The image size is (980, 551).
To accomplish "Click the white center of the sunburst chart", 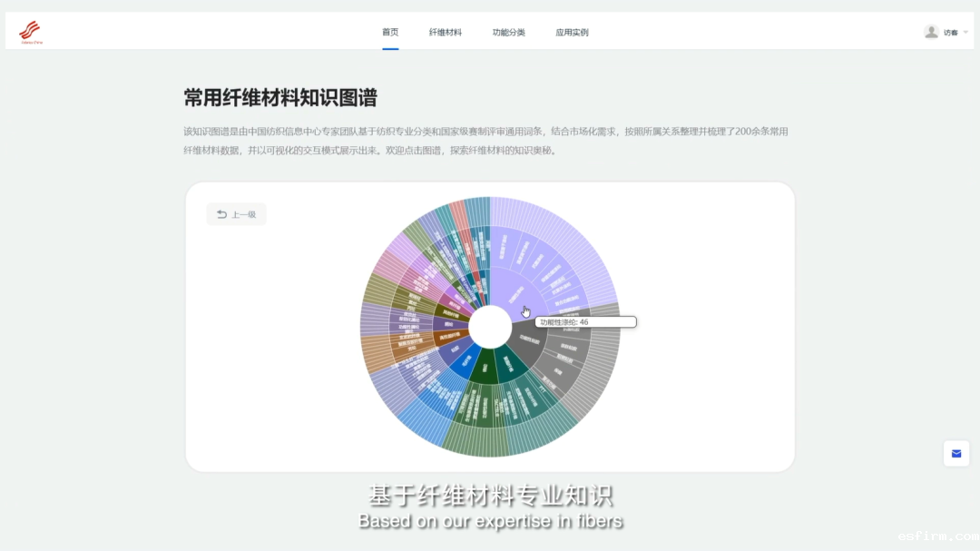I will 490,327.
